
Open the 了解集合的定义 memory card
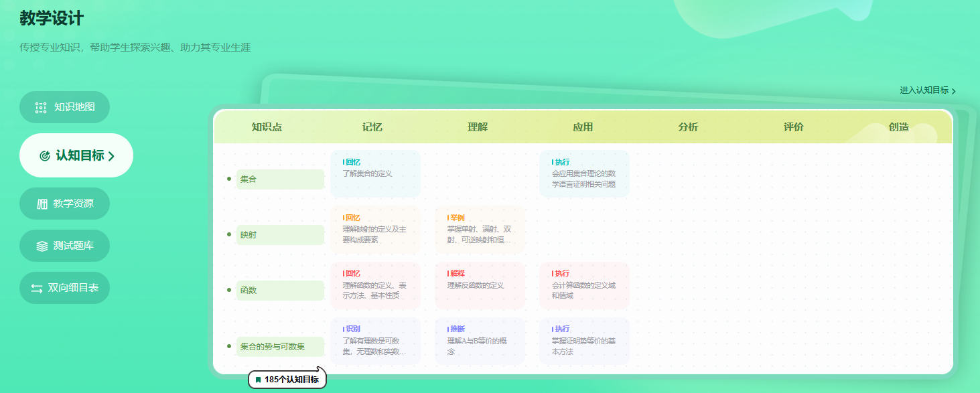375,173
